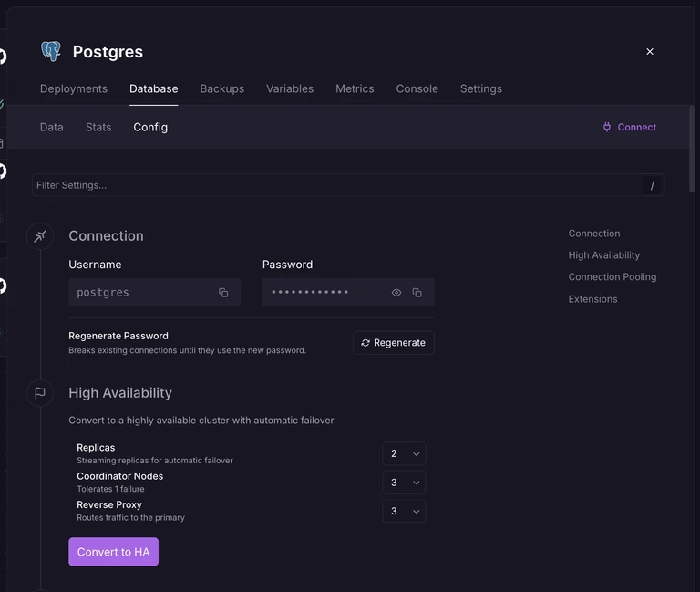This screenshot has width=700, height=592.
Task: Click the Postgres elephant logo icon
Action: point(51,51)
